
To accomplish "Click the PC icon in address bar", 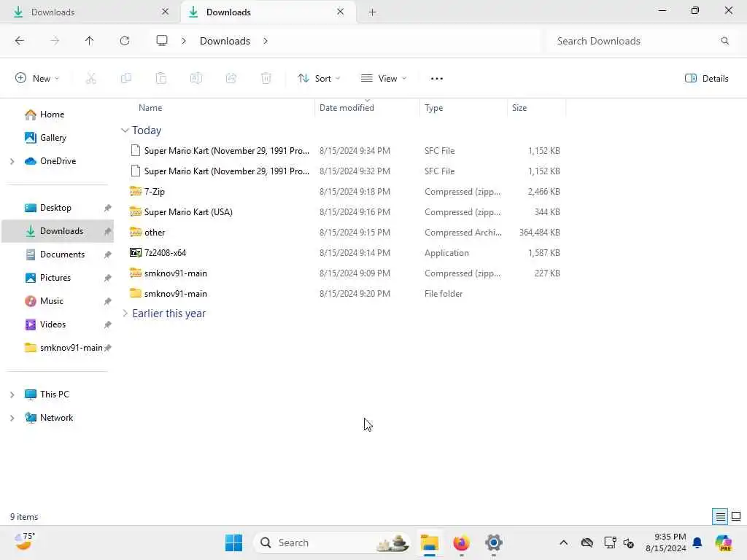I will (162, 41).
